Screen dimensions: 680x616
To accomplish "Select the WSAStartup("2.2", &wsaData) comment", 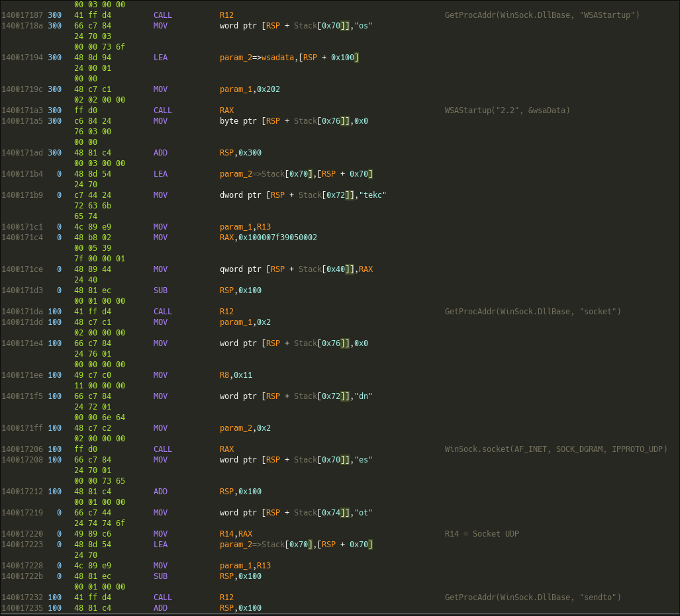I will (507, 110).
